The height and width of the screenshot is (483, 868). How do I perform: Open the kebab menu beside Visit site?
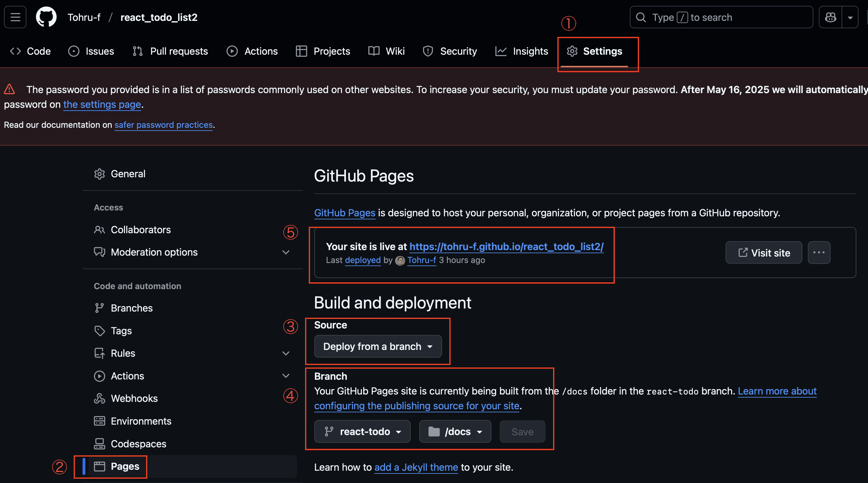click(819, 252)
